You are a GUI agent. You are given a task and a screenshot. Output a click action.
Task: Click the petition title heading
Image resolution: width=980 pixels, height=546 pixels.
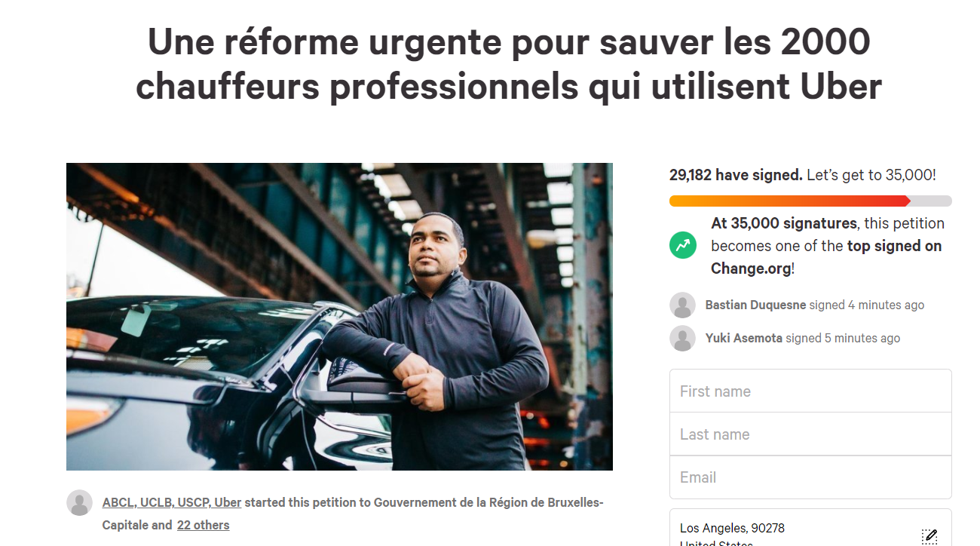coord(509,64)
